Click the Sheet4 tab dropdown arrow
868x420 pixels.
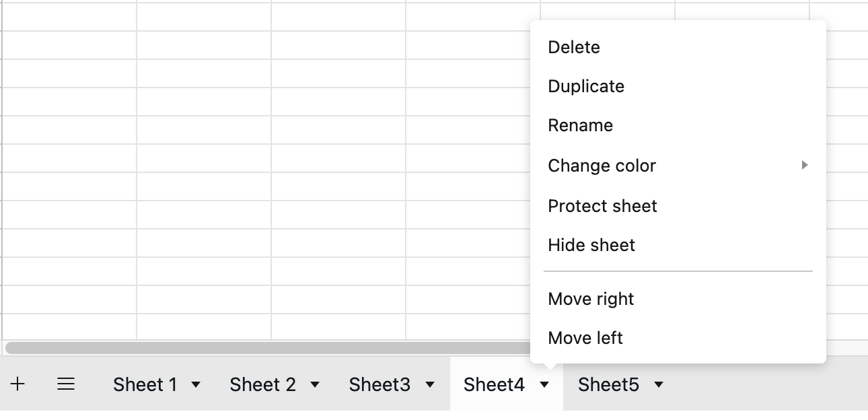tap(544, 385)
